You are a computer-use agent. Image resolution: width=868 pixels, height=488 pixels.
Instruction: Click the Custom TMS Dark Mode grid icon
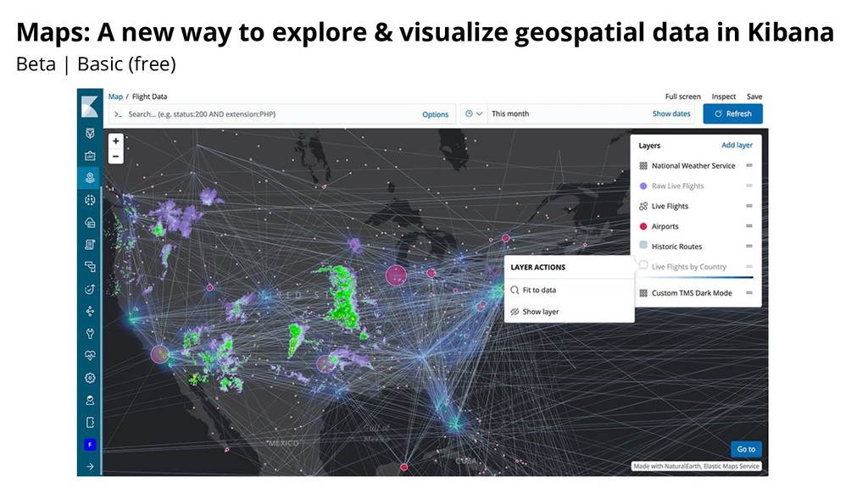(643, 293)
